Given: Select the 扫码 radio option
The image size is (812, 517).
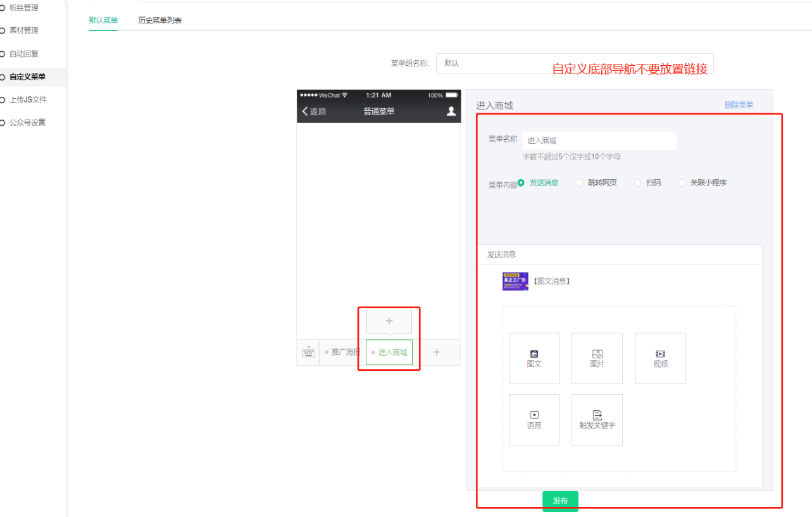Looking at the screenshot, I should (x=637, y=183).
